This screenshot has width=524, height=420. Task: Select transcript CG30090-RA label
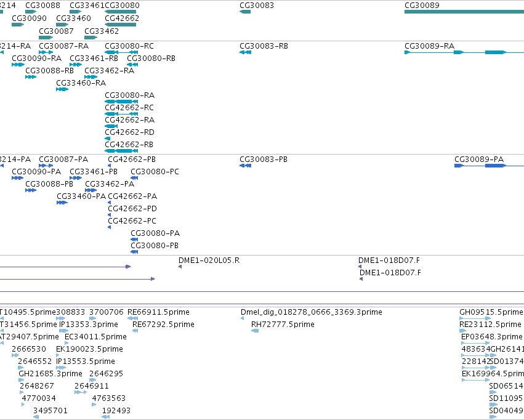[37, 58]
